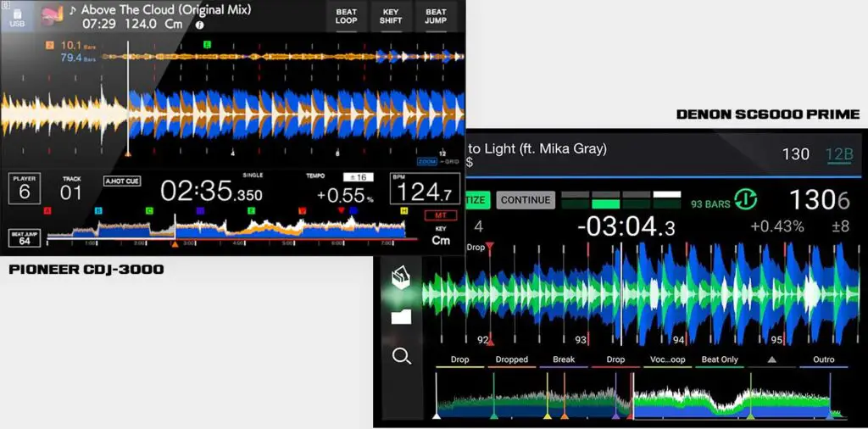Screen dimensions: 868x429
Task: Tap the green sync/beat icon next to 93 BARS
Action: (x=746, y=200)
